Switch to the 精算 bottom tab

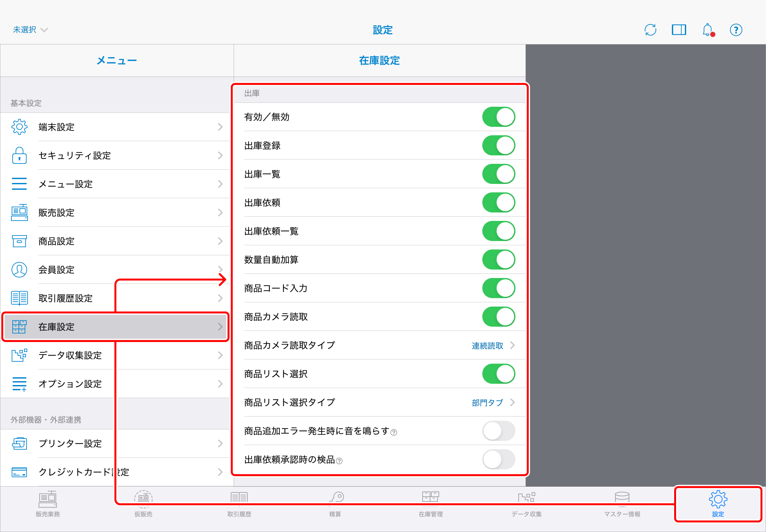335,504
